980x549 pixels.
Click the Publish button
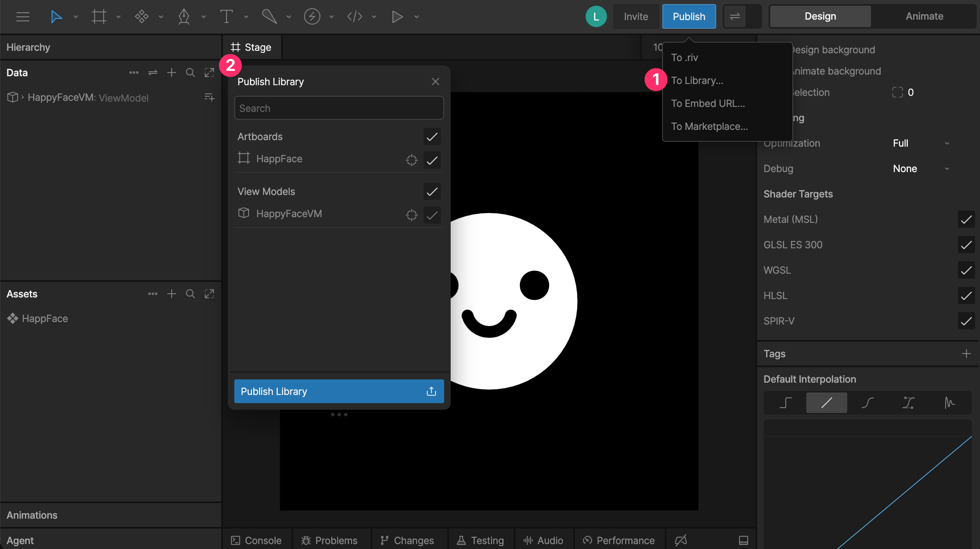pyautogui.click(x=689, y=16)
